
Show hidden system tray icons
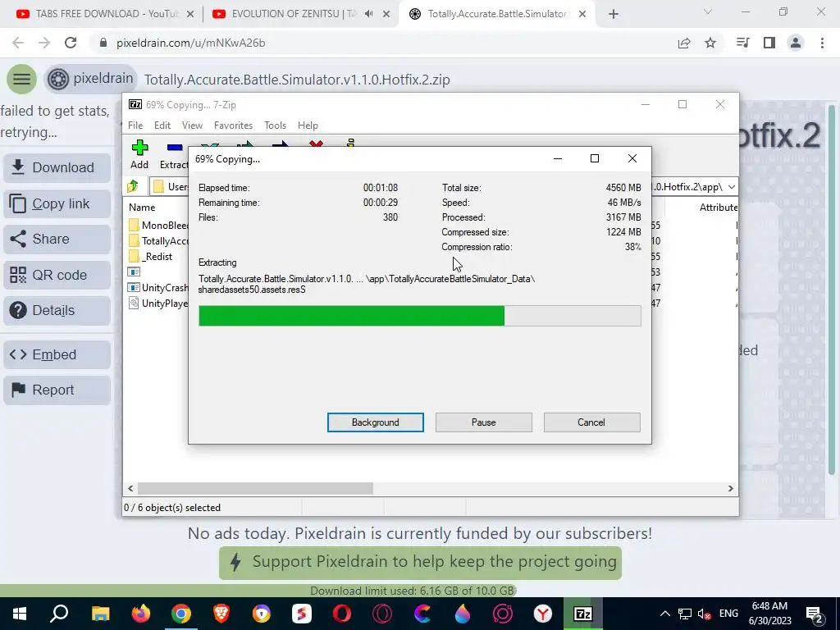pos(664,614)
